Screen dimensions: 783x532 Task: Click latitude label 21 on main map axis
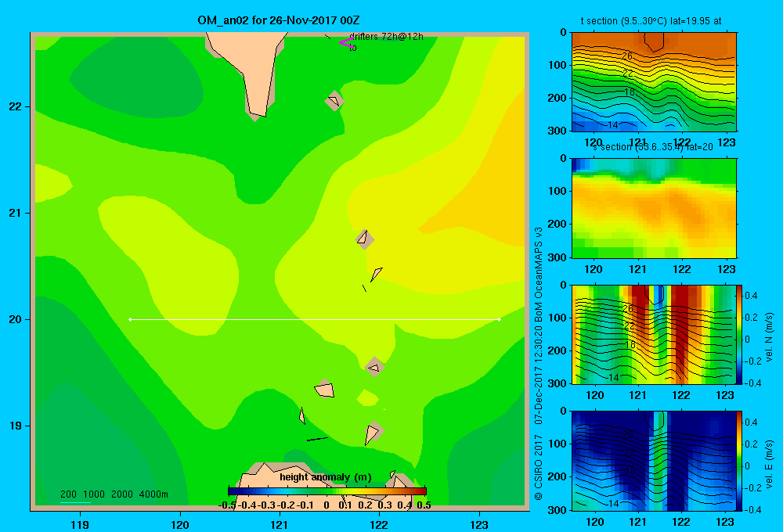click(x=15, y=213)
